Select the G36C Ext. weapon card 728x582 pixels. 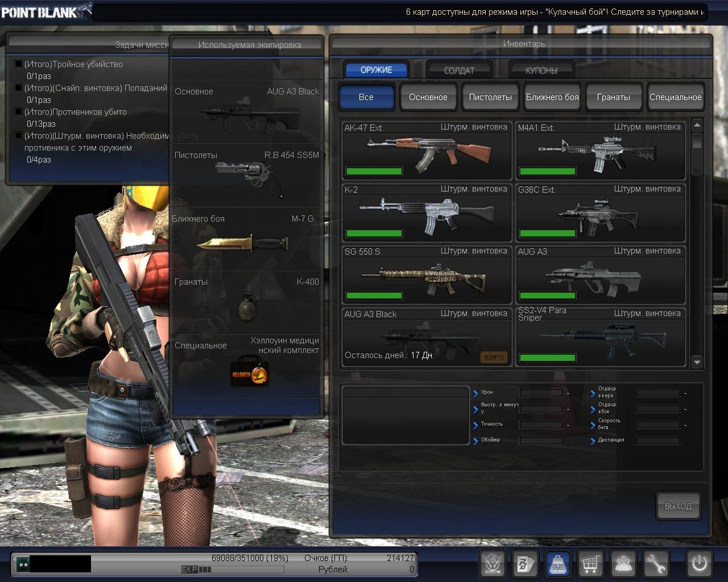(x=601, y=213)
